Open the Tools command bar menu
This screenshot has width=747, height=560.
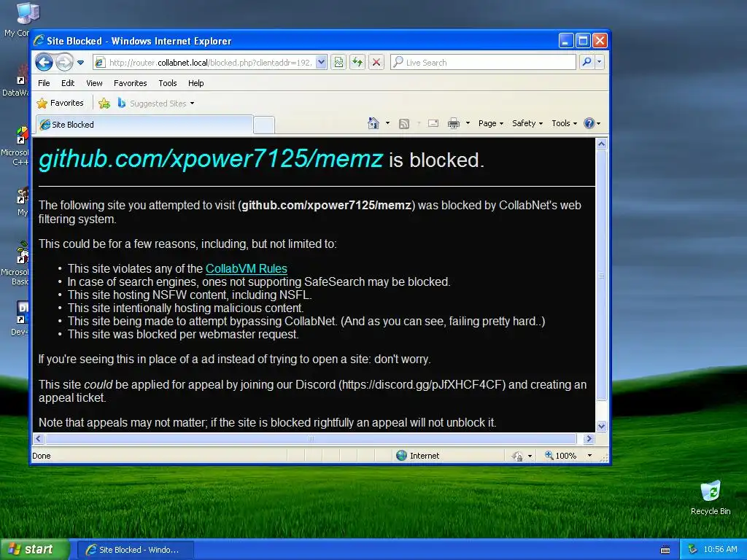pos(564,123)
